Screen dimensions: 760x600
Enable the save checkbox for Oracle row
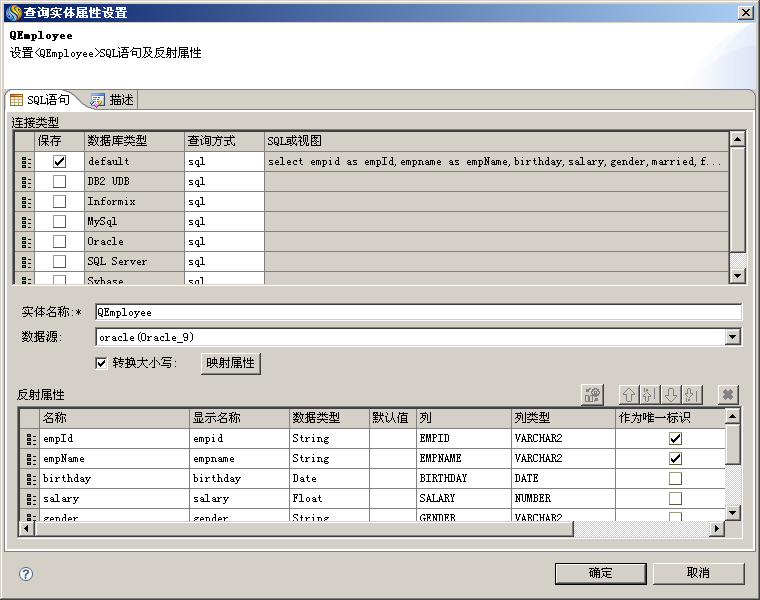(x=60, y=241)
